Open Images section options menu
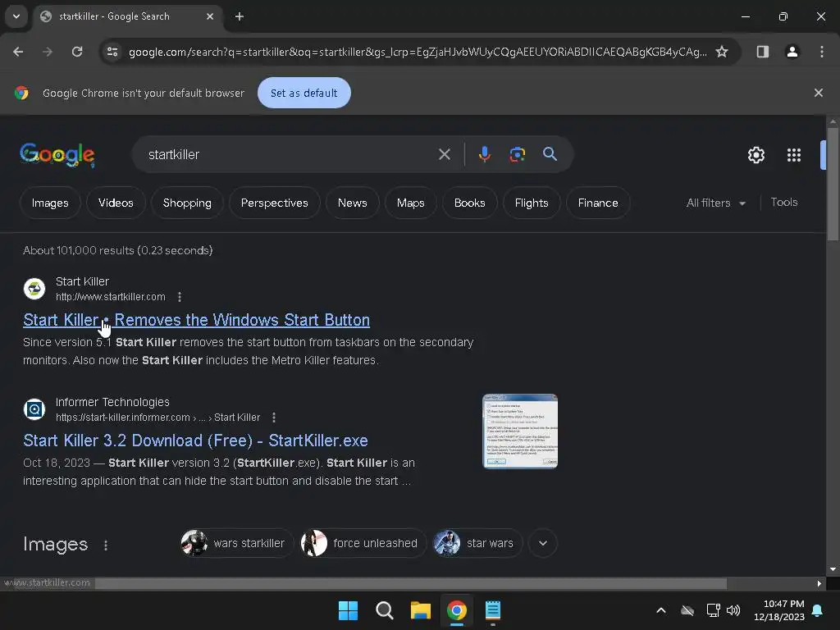The width and height of the screenshot is (840, 630). click(106, 545)
